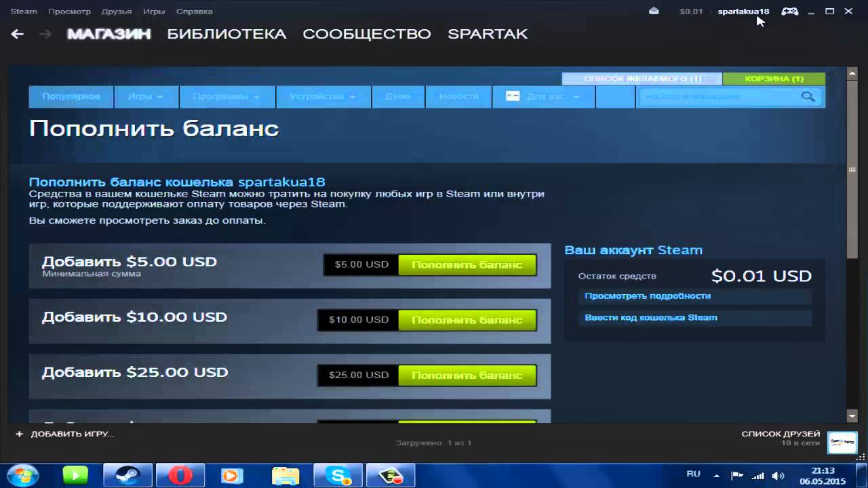Go to СООБЩЕСТВО section

tap(367, 34)
